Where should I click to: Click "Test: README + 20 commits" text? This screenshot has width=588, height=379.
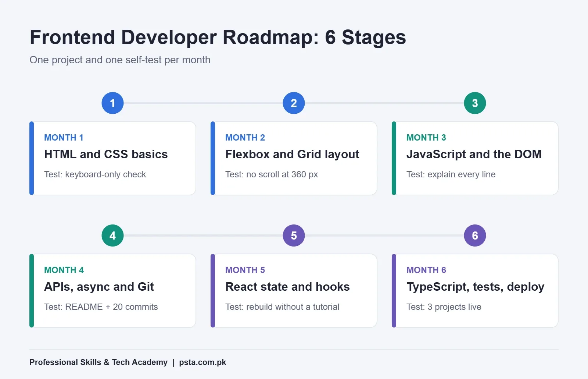click(101, 307)
